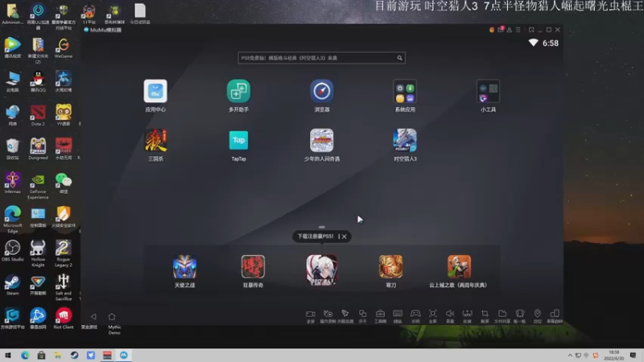Click the Wi-Fi status indicator
This screenshot has height=362, width=644.
(533, 43)
